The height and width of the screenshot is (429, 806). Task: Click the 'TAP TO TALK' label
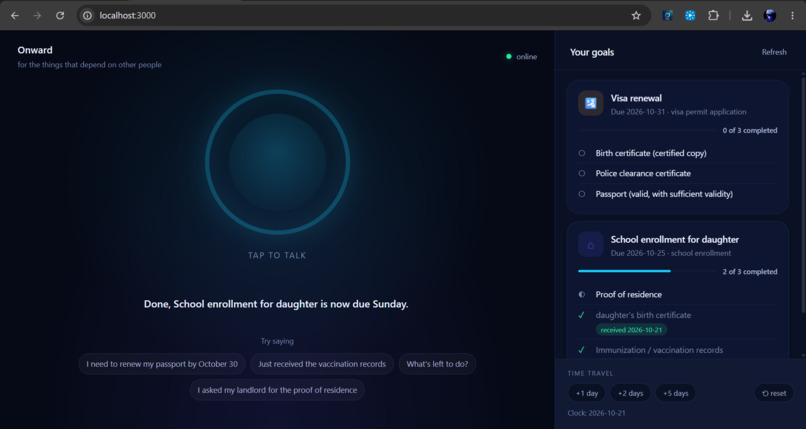tap(277, 255)
